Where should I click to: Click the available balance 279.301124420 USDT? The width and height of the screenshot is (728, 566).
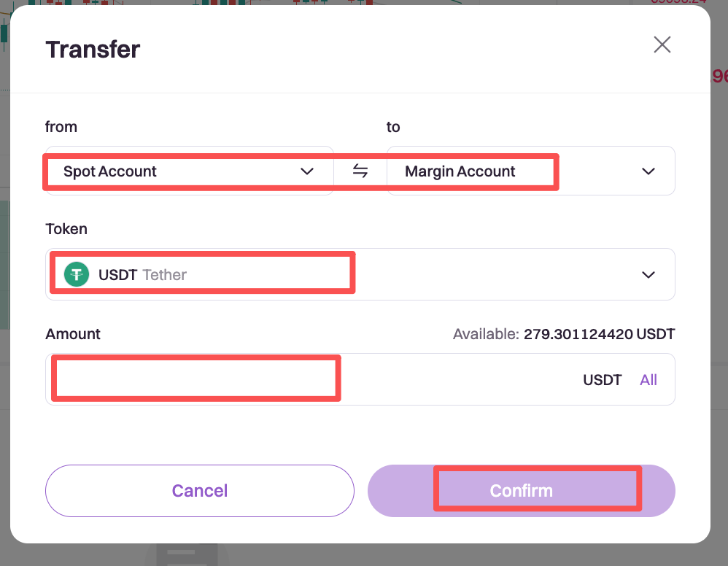pos(599,335)
